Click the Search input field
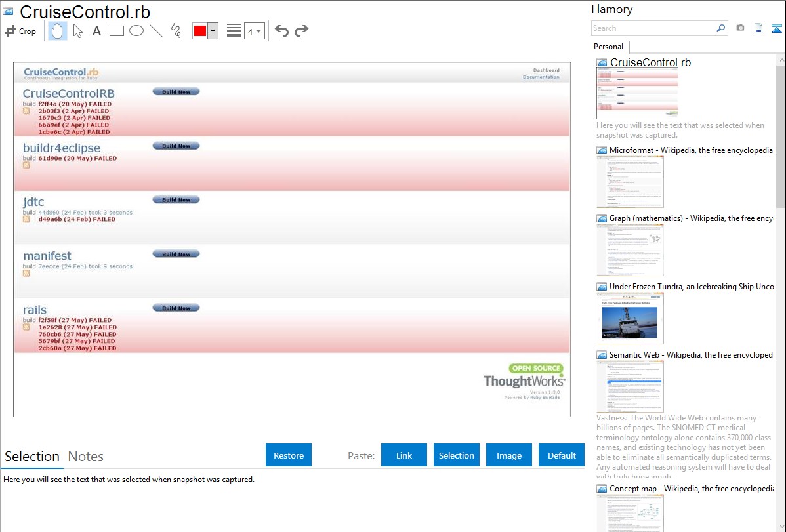Image resolution: width=786 pixels, height=532 pixels. [x=653, y=28]
